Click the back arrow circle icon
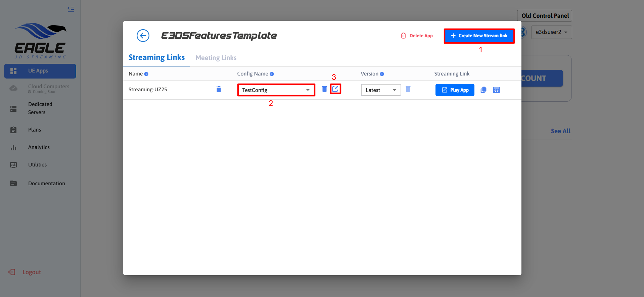This screenshot has height=297, width=644. (x=143, y=36)
